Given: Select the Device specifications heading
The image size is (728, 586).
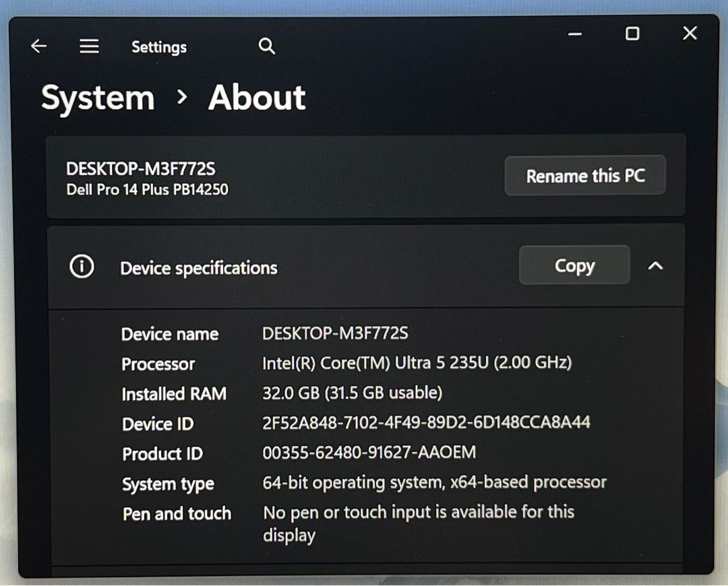Looking at the screenshot, I should point(198,267).
